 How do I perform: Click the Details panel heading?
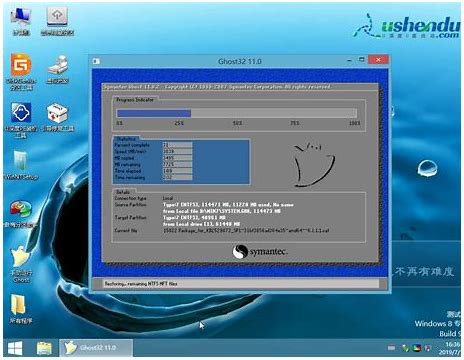[x=123, y=192]
